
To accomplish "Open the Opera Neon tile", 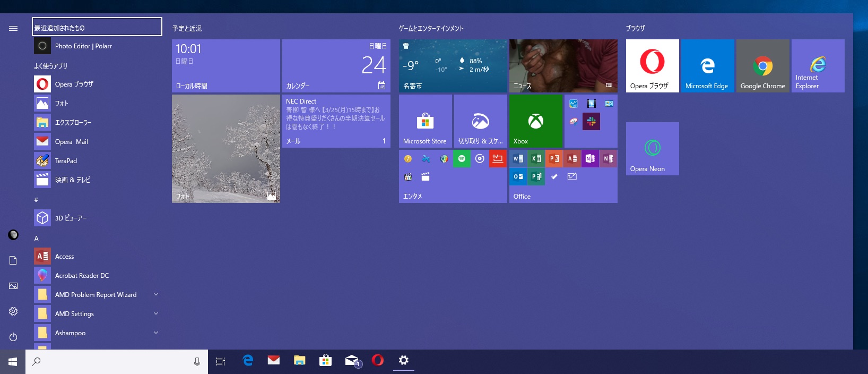I will click(x=652, y=149).
